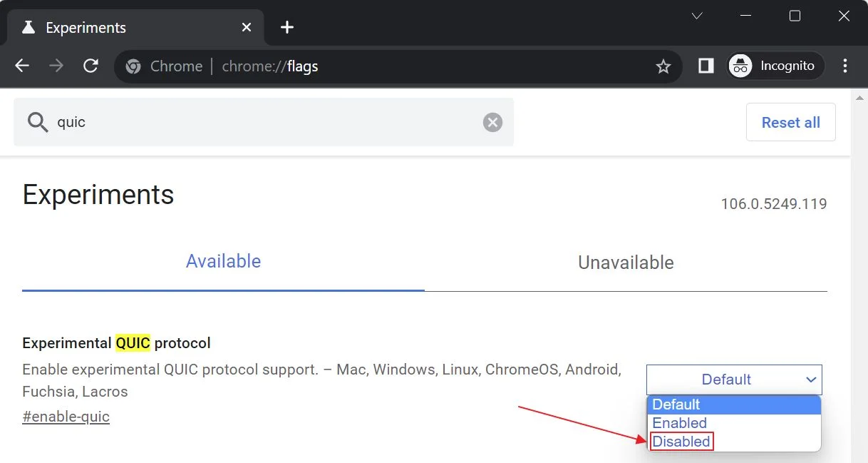Switch to the Unavailable tab
The width and height of the screenshot is (868, 463).
pyautogui.click(x=625, y=263)
